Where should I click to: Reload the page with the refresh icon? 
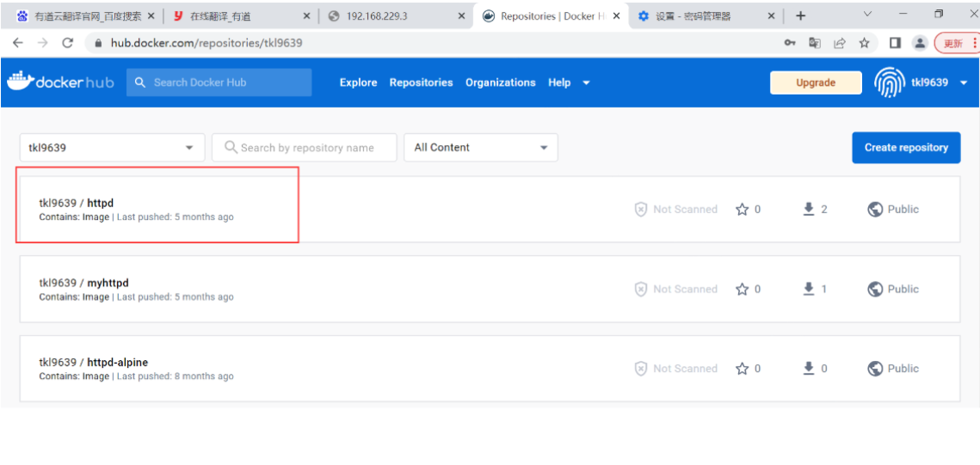click(x=67, y=43)
